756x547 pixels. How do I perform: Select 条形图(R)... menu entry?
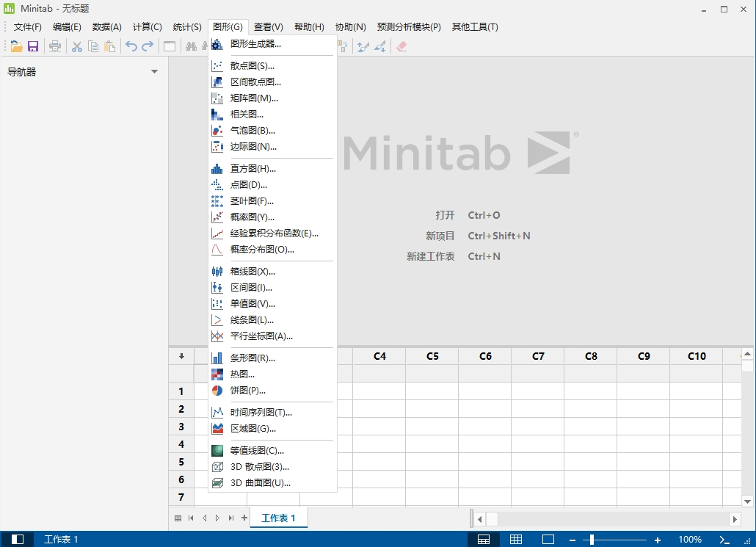click(x=272, y=358)
